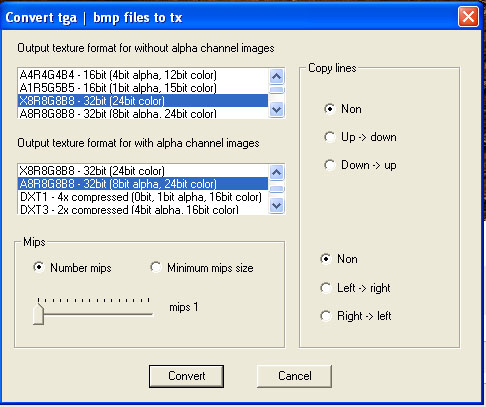Select DXT1 4x compressed format
Screen dimensions: 486x407
(143, 197)
